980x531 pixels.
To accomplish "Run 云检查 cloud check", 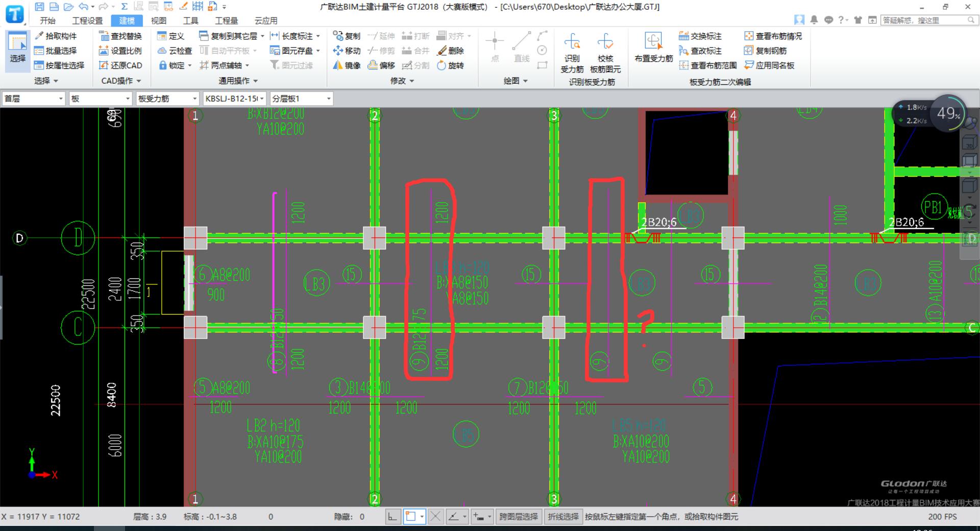I will pyautogui.click(x=175, y=51).
